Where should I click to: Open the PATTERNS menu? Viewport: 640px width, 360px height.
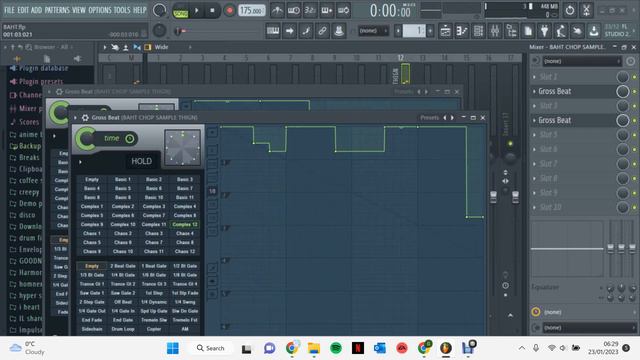(57, 10)
